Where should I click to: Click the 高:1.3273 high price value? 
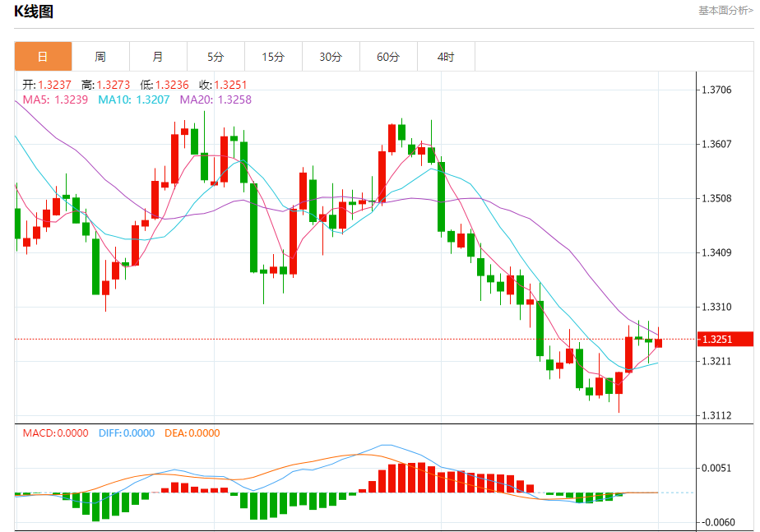105,85
